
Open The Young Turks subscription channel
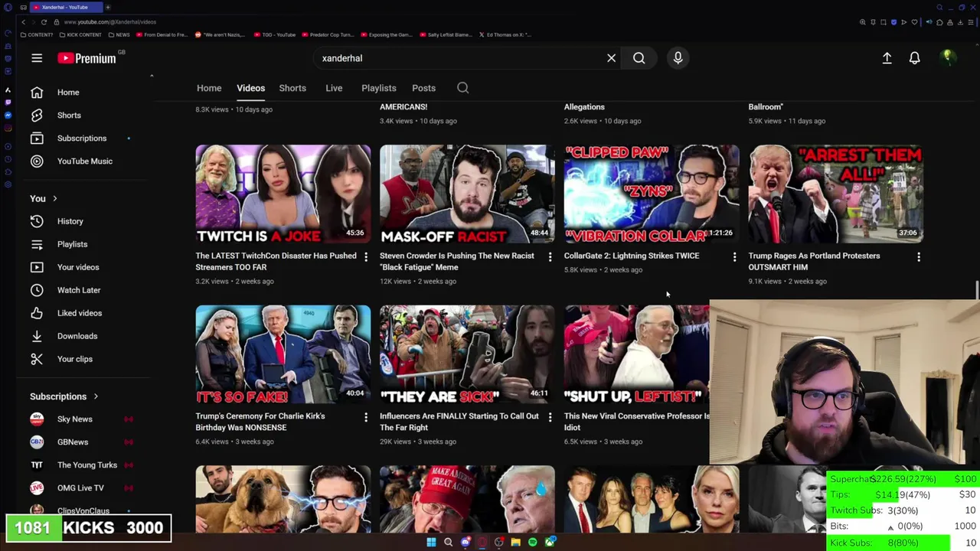[84, 465]
